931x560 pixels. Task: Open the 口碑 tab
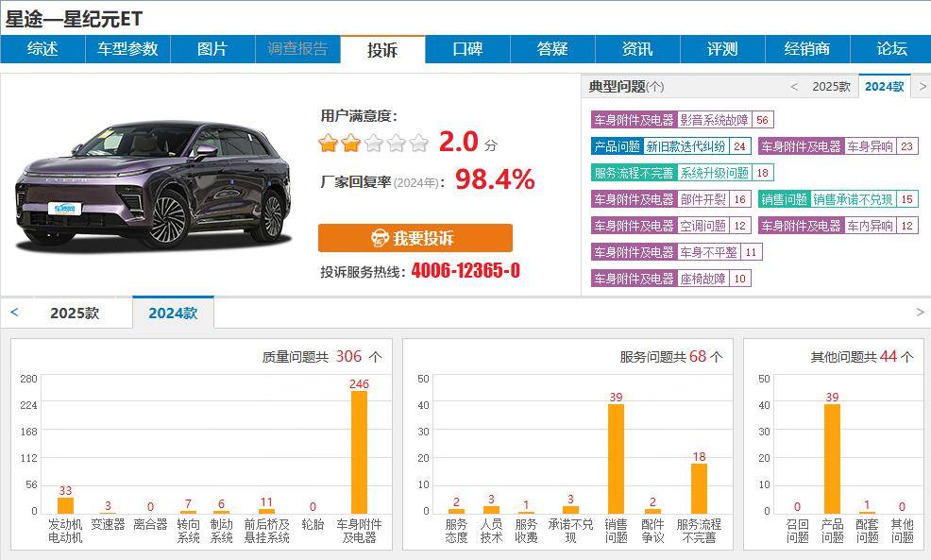467,49
